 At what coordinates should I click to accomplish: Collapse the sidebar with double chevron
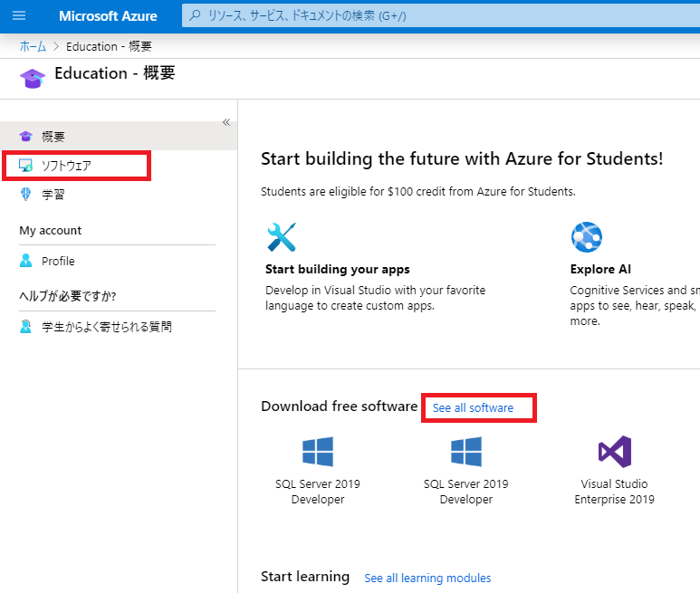(226, 122)
